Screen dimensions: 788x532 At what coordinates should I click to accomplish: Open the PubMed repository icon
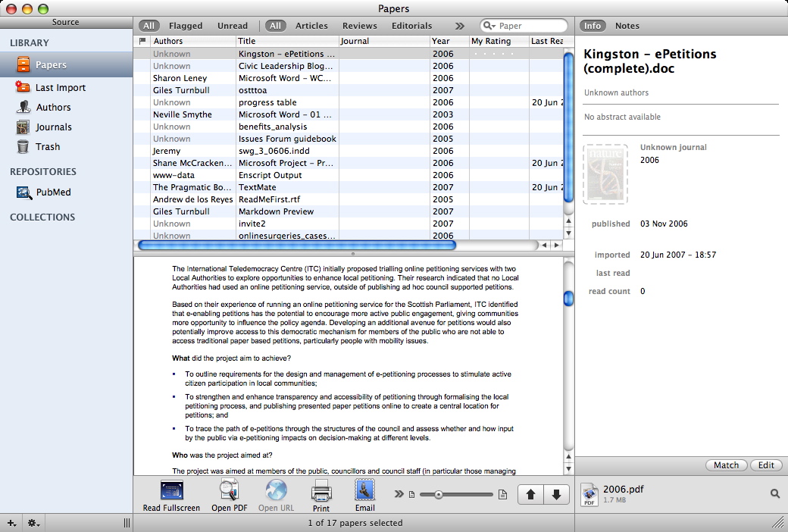[x=23, y=192]
